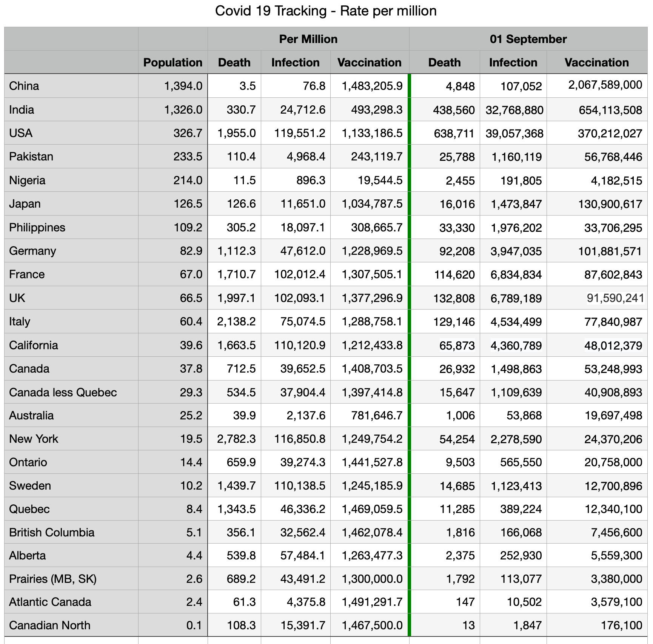Click Canadian North's per-million vaccination value 1,467,500.0
Screen dimensions: 653x644
pyautogui.click(x=372, y=626)
